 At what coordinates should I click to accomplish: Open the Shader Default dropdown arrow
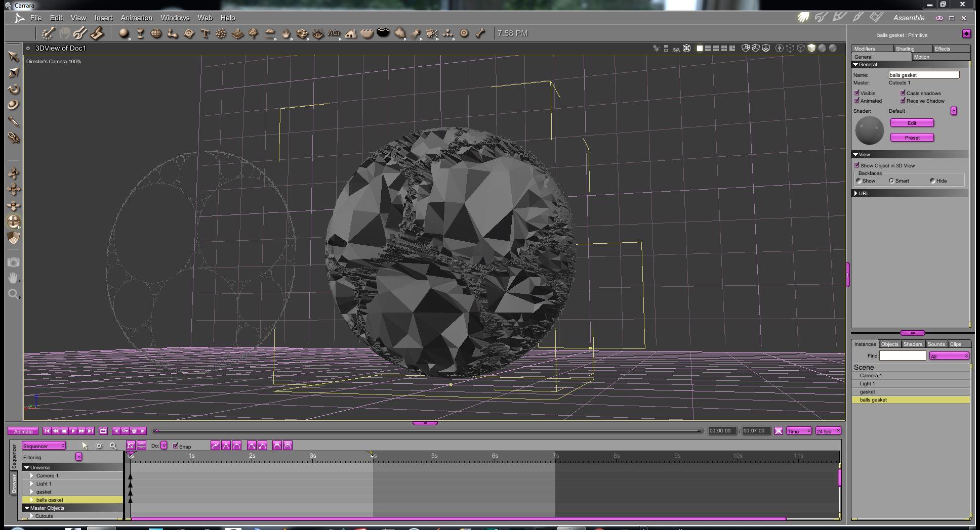tap(954, 111)
